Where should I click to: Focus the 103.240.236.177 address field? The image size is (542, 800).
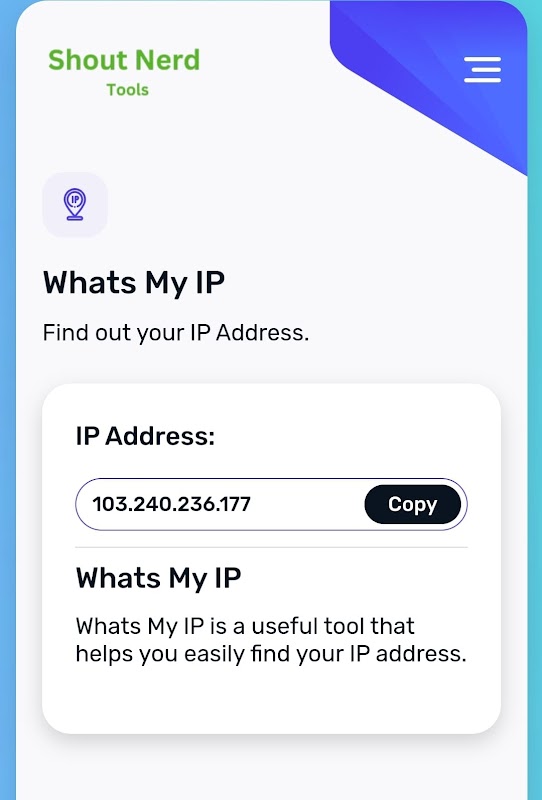[x=271, y=504]
